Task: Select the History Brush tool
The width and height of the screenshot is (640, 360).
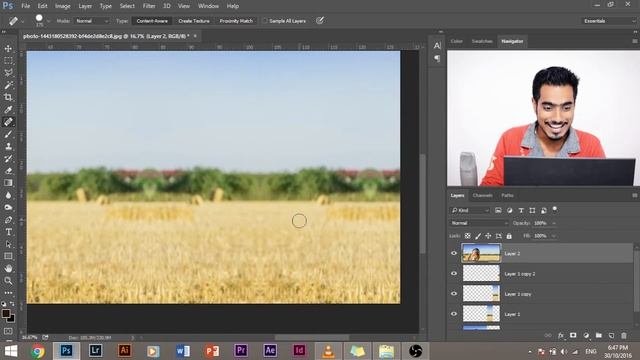Action: pos(8,158)
